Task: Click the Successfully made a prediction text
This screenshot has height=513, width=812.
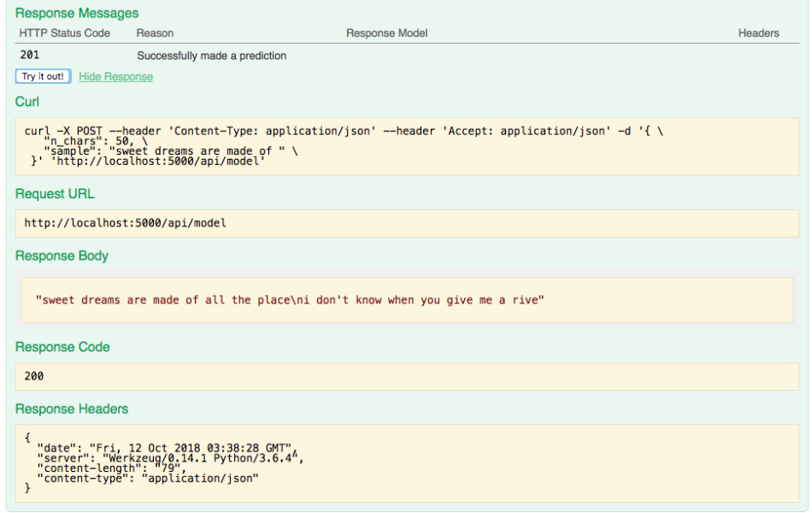Action: click(211, 56)
